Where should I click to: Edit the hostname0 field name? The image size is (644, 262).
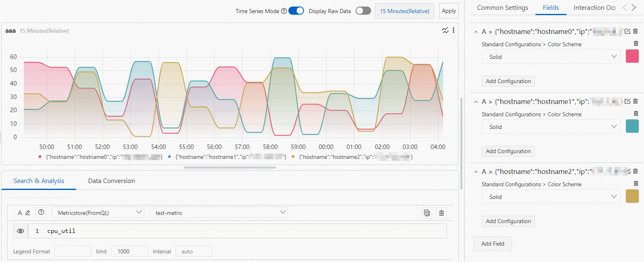(x=627, y=32)
